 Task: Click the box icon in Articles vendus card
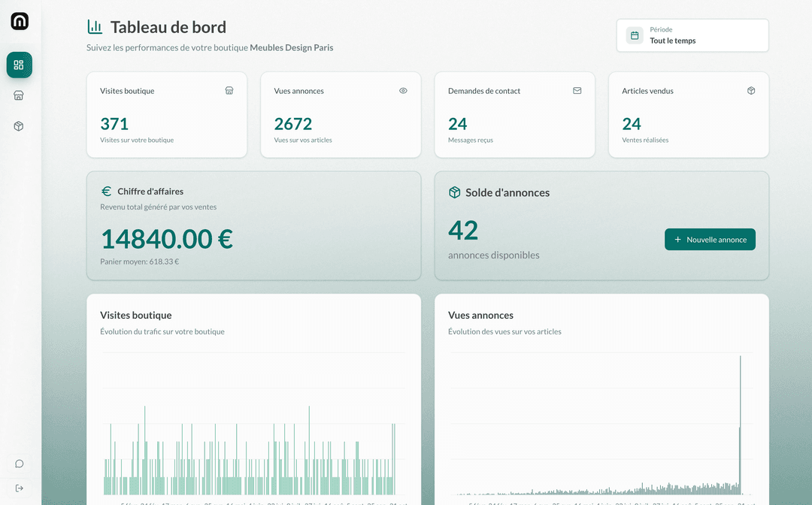click(751, 91)
